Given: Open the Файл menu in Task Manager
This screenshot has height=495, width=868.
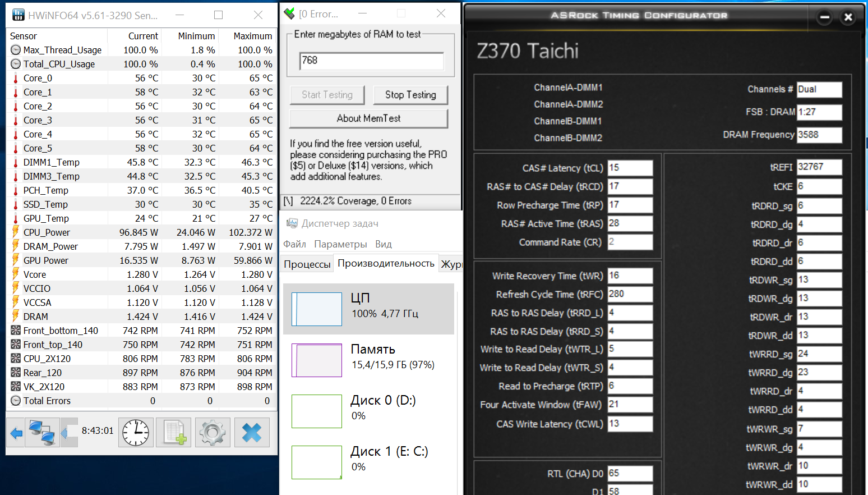Looking at the screenshot, I should tap(295, 244).
